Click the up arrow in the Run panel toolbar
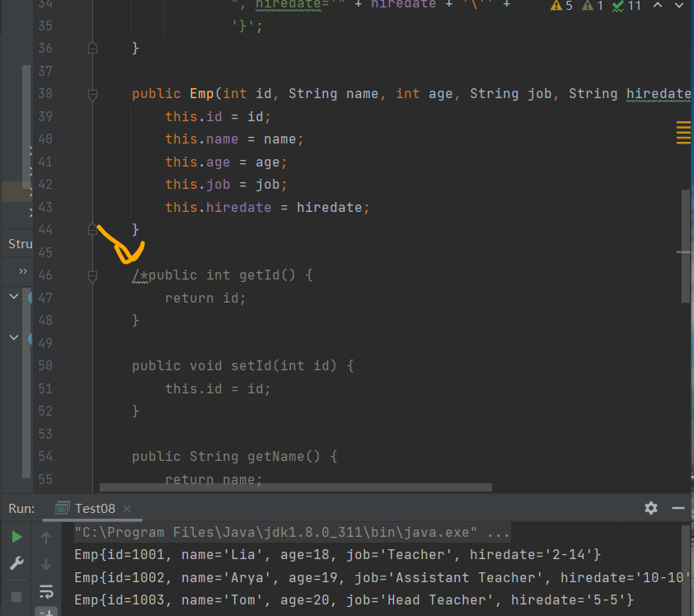This screenshot has height=616, width=694. click(x=46, y=538)
